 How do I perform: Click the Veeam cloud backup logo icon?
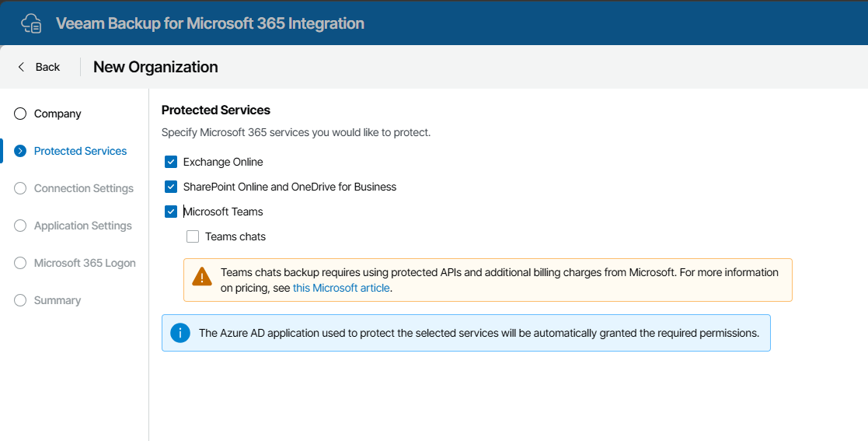31,24
